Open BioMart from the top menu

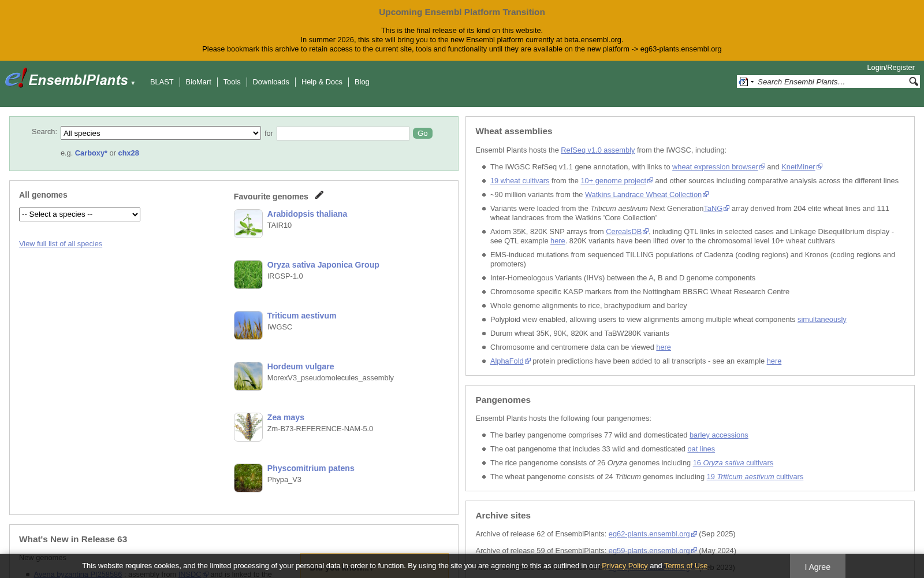[198, 82]
